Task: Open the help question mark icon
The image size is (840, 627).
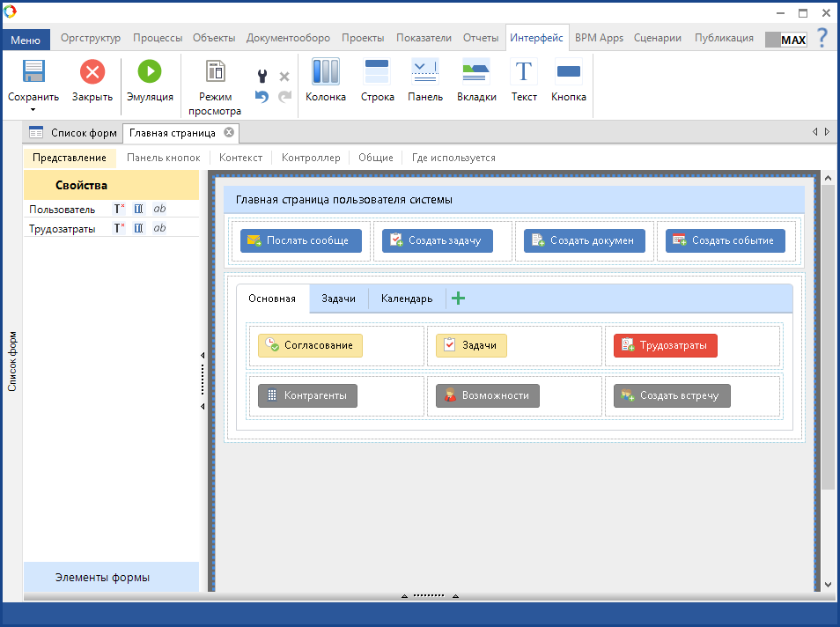Action: (x=822, y=38)
